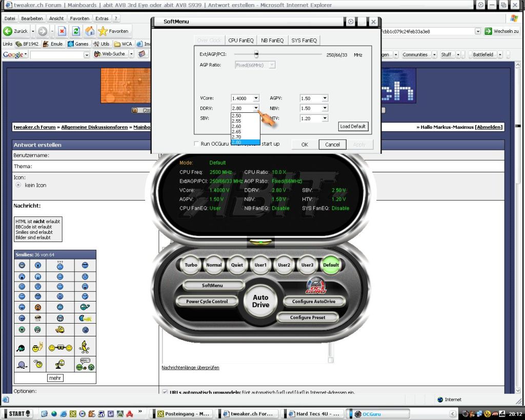Image resolution: width=525 pixels, height=420 pixels.
Task: Open the Extras menu
Action: (x=102, y=18)
